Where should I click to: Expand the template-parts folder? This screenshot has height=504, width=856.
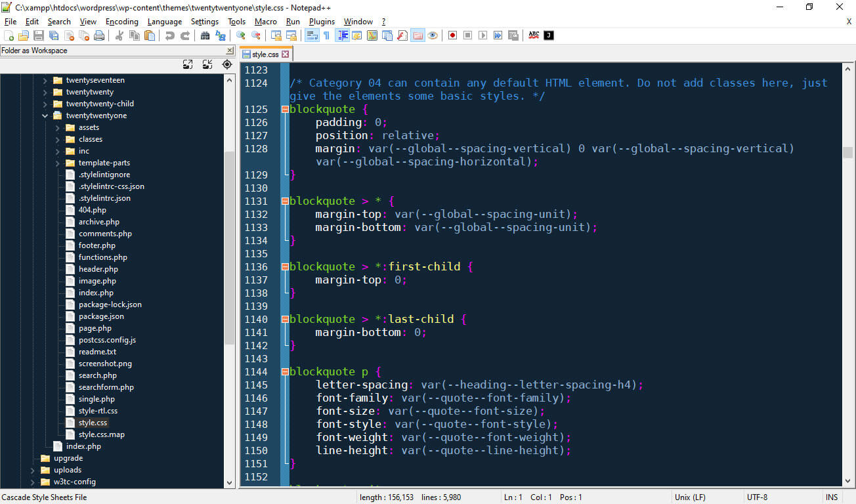click(58, 163)
